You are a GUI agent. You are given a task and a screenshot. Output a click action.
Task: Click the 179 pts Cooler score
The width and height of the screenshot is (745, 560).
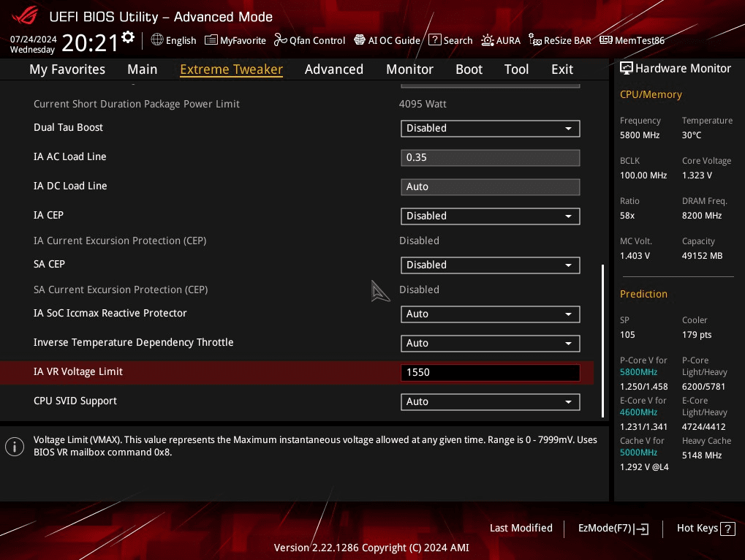tap(697, 335)
